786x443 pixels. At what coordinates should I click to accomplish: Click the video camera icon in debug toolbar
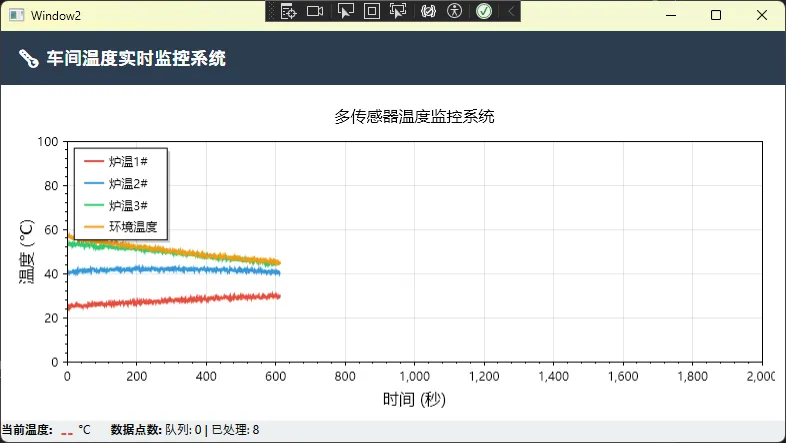coord(315,11)
